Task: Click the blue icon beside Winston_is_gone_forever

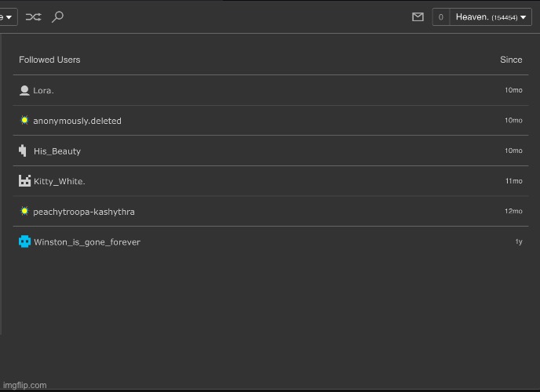Action: pos(24,241)
